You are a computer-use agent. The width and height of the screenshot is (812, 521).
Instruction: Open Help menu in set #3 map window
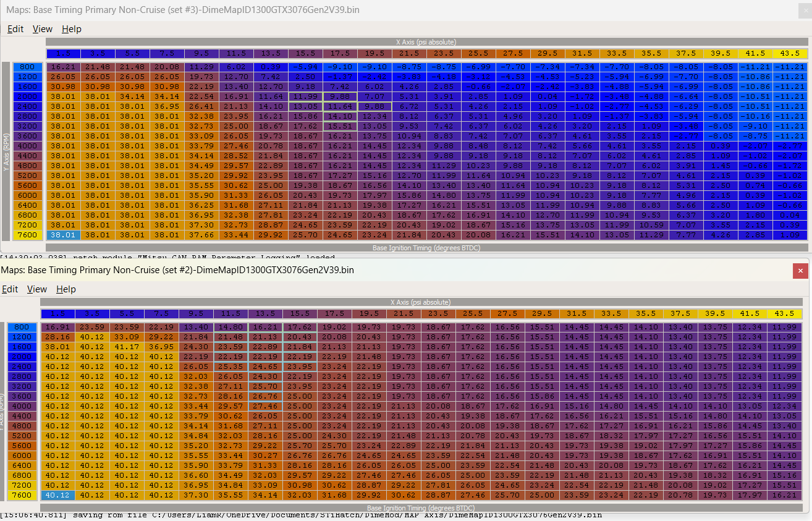(x=72, y=29)
